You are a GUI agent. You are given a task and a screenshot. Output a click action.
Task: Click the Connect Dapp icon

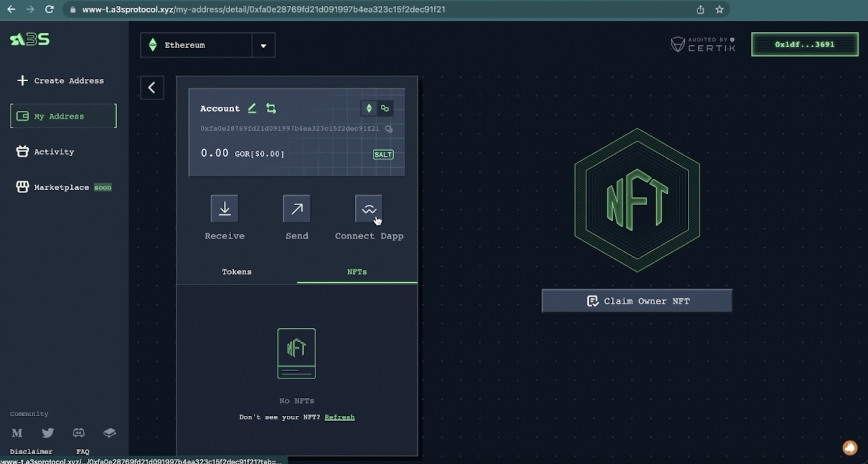(x=369, y=208)
